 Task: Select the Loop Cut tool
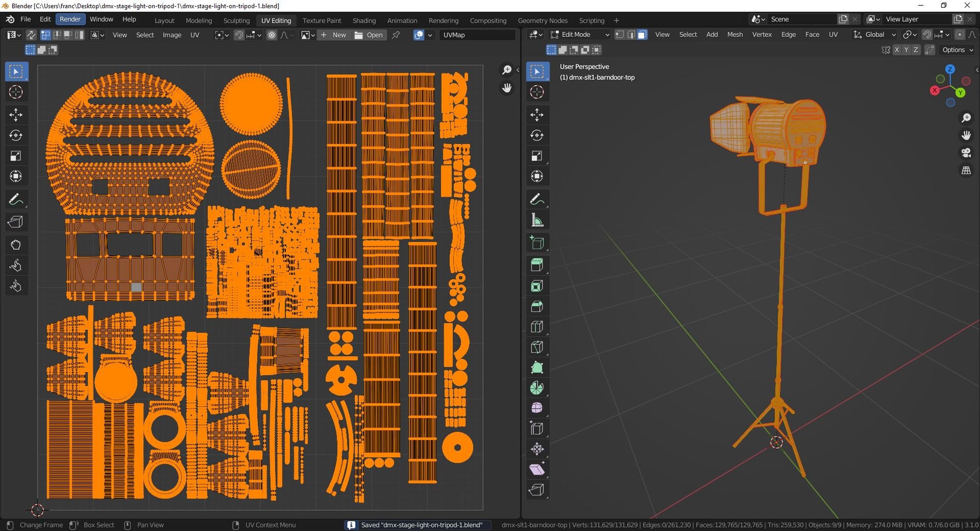point(536,327)
